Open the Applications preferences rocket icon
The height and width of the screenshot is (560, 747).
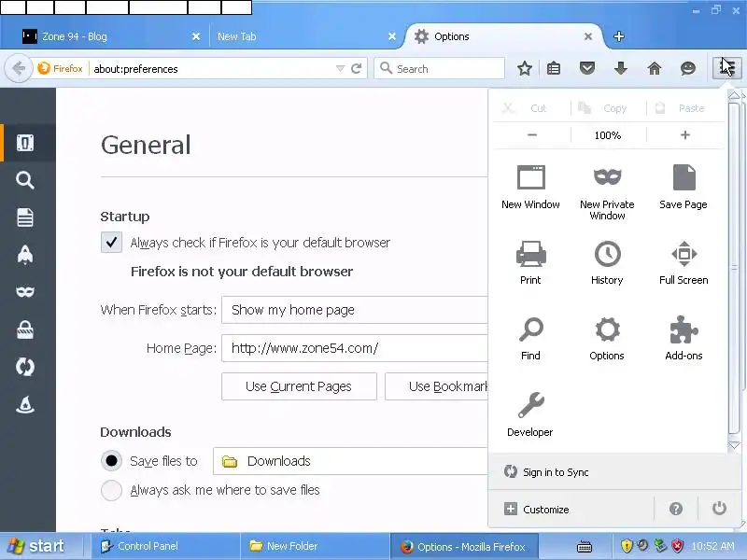coord(25,255)
